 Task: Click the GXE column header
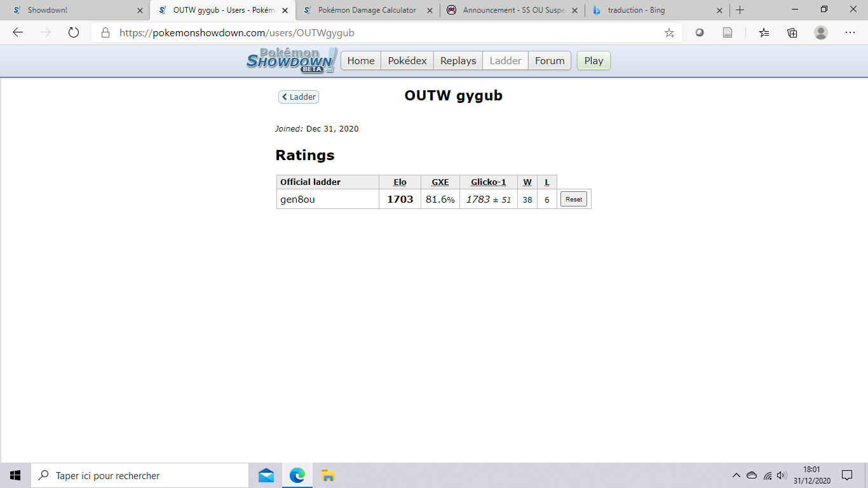[x=440, y=182]
